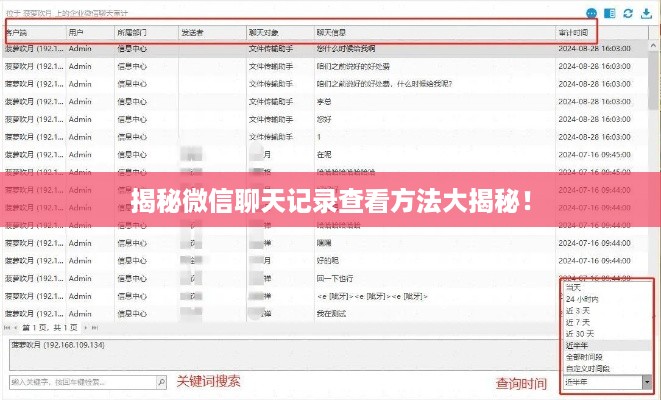Focus the keyword search input box
The width and height of the screenshot is (661, 400).
pyautogui.click(x=83, y=382)
